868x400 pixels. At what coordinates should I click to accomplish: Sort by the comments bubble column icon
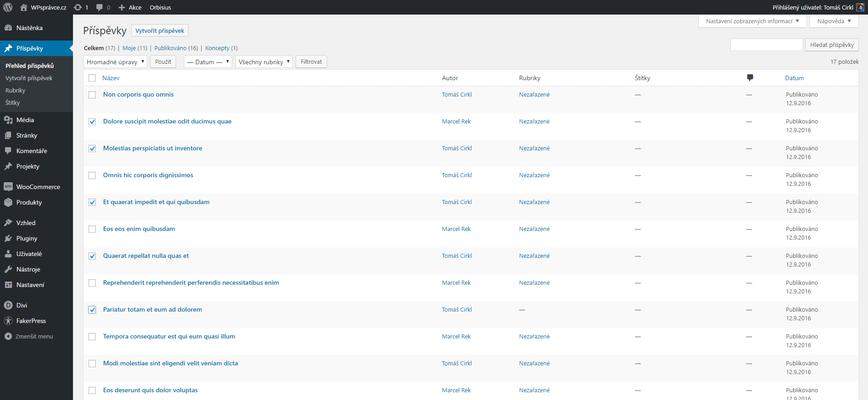pyautogui.click(x=750, y=78)
